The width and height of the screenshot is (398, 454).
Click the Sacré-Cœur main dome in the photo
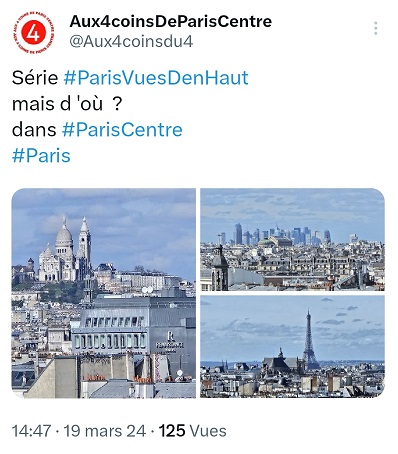[x=64, y=233]
